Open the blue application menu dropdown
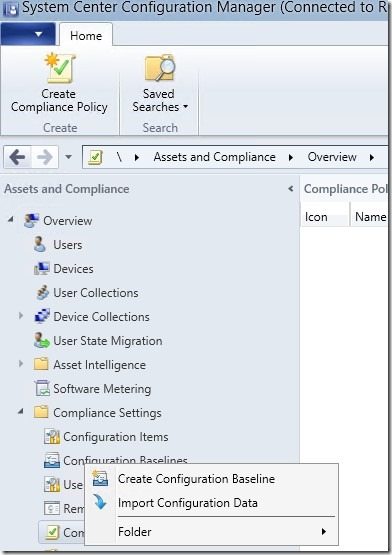 [28, 34]
